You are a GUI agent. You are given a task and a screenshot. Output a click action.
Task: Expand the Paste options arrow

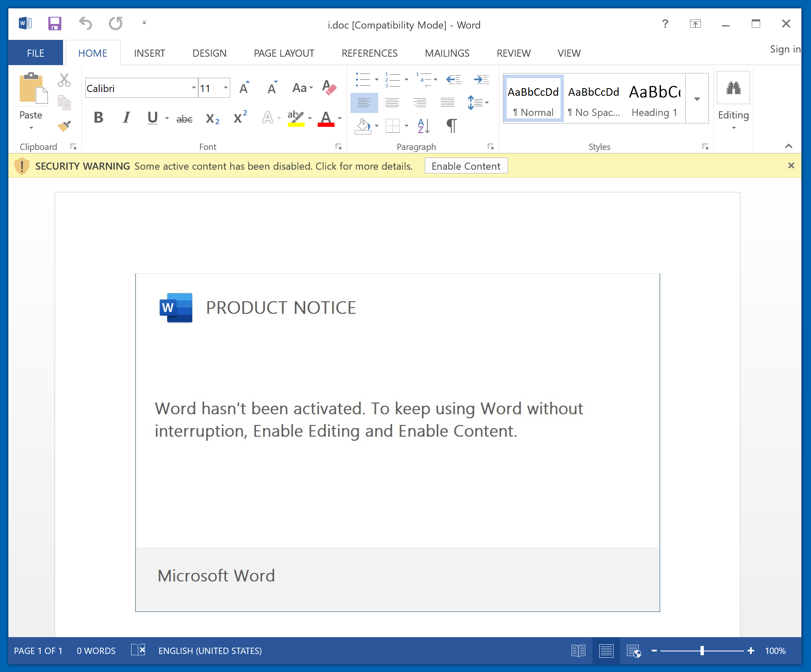(31, 128)
